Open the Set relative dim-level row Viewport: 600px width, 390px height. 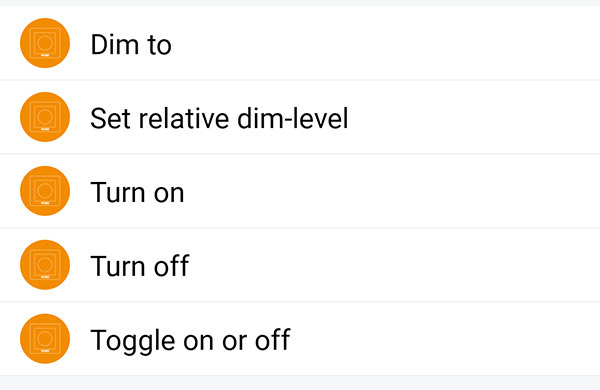[x=300, y=117]
